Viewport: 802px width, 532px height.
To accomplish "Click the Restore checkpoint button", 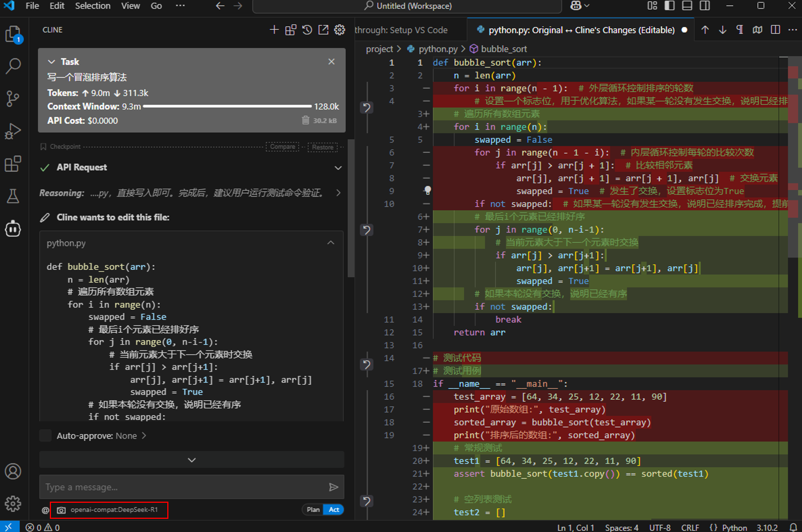I will pos(323,147).
